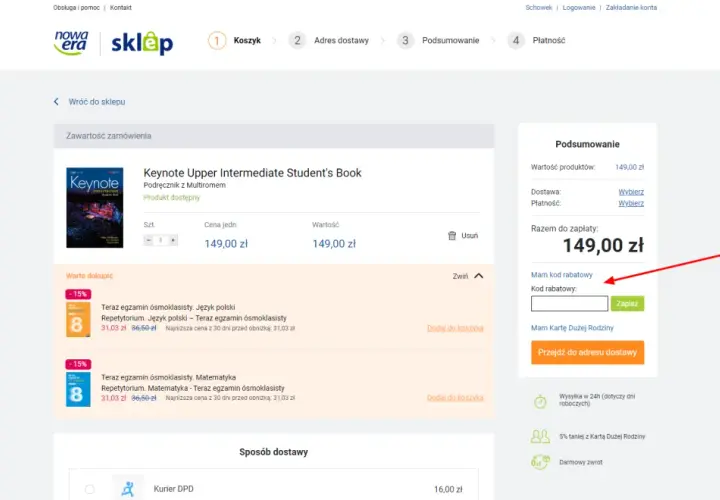720x500 pixels.
Task: Select the Kurier DPD radio button
Action: point(90,489)
